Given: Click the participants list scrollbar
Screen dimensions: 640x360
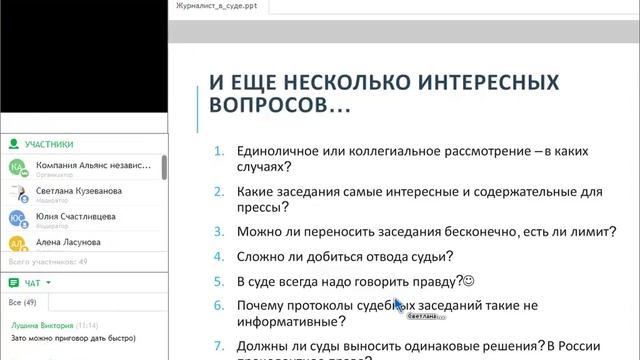Looking at the screenshot, I should coord(164,167).
